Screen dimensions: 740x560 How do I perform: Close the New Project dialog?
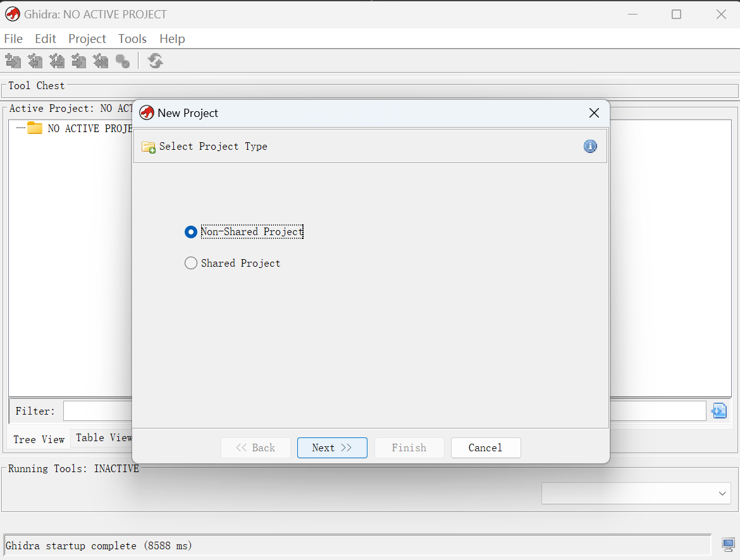pos(594,113)
